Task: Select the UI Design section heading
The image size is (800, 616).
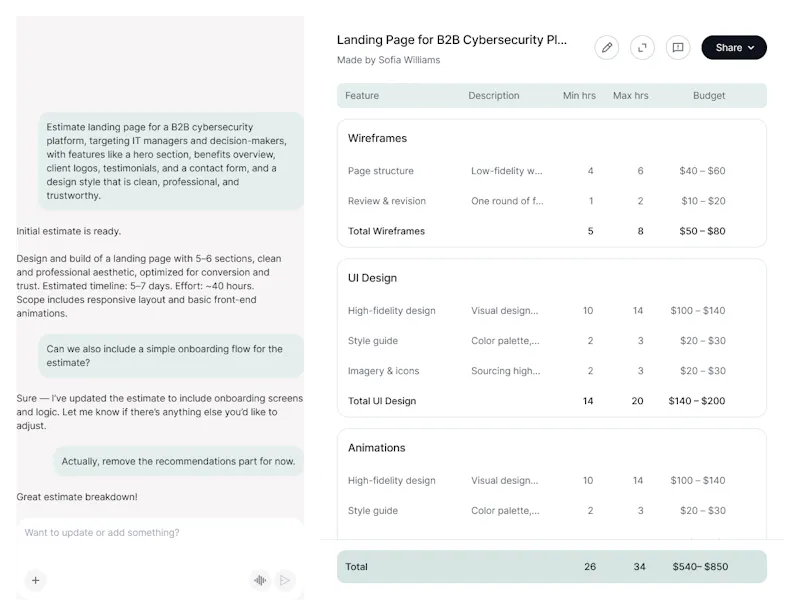Action: [x=372, y=278]
